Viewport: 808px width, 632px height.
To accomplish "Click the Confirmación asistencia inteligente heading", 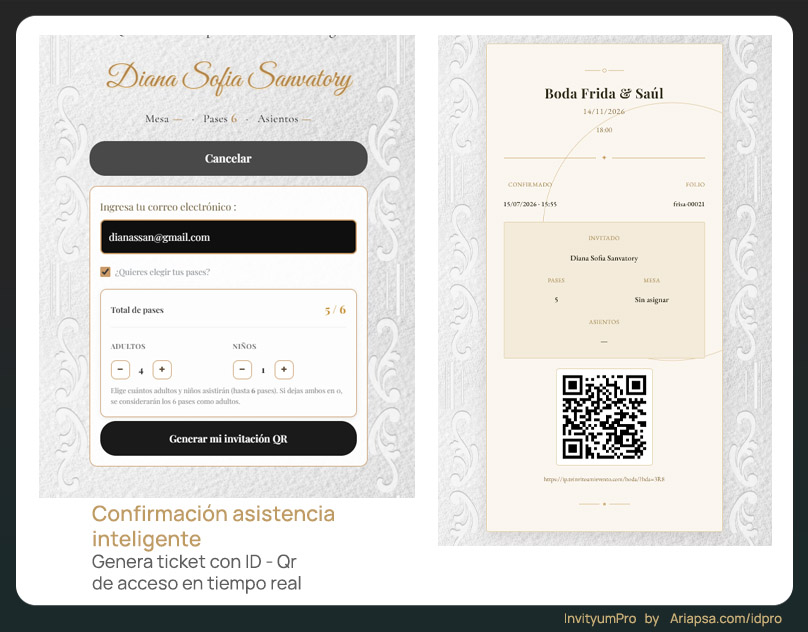I will click(x=213, y=526).
